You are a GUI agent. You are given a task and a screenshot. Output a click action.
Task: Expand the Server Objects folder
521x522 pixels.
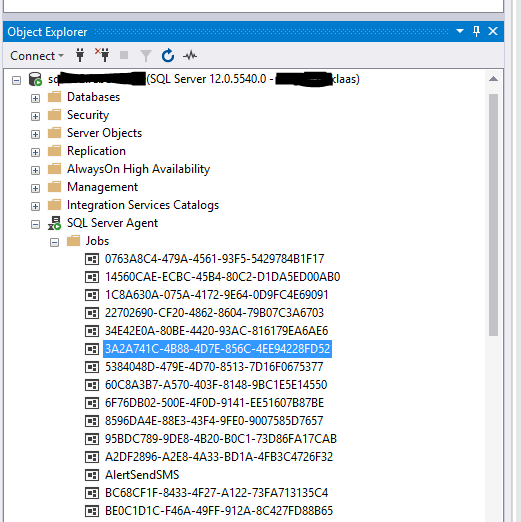pyautogui.click(x=35, y=134)
